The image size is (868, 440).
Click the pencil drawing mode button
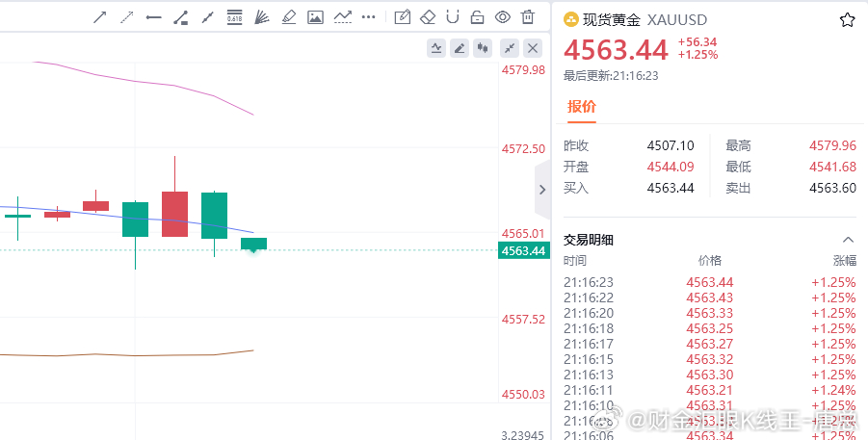click(460, 49)
